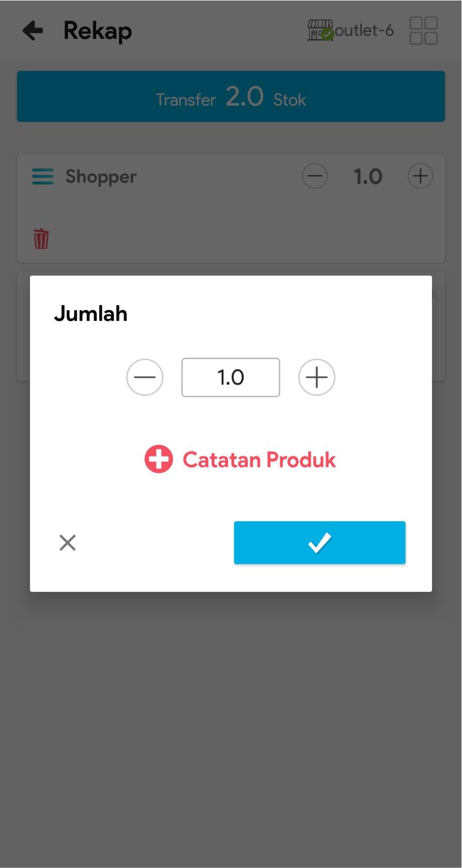Click the quantity input field showing 1.0
Image resolution: width=462 pixels, height=868 pixels.
[x=230, y=377]
